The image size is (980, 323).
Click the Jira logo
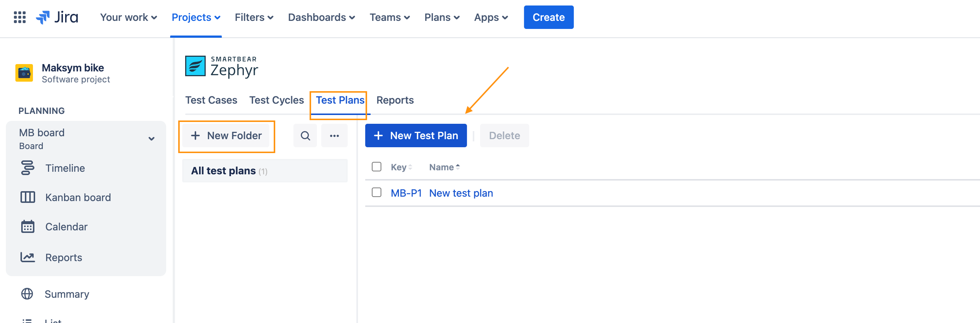click(57, 18)
